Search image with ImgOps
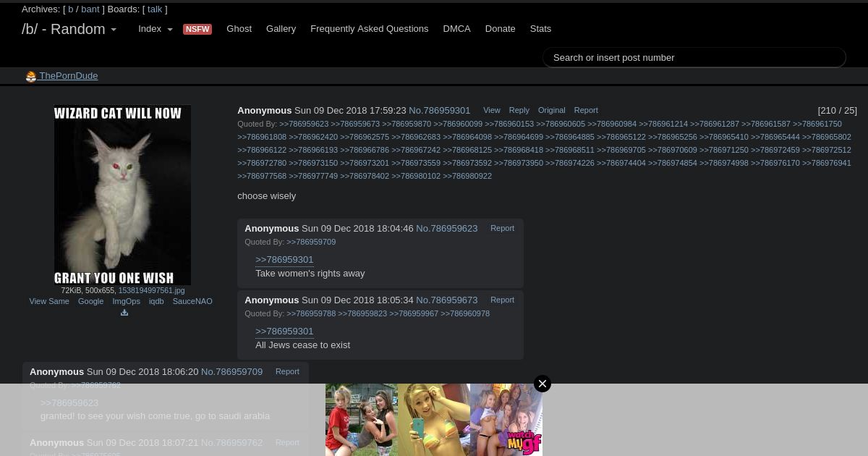 tap(126, 301)
